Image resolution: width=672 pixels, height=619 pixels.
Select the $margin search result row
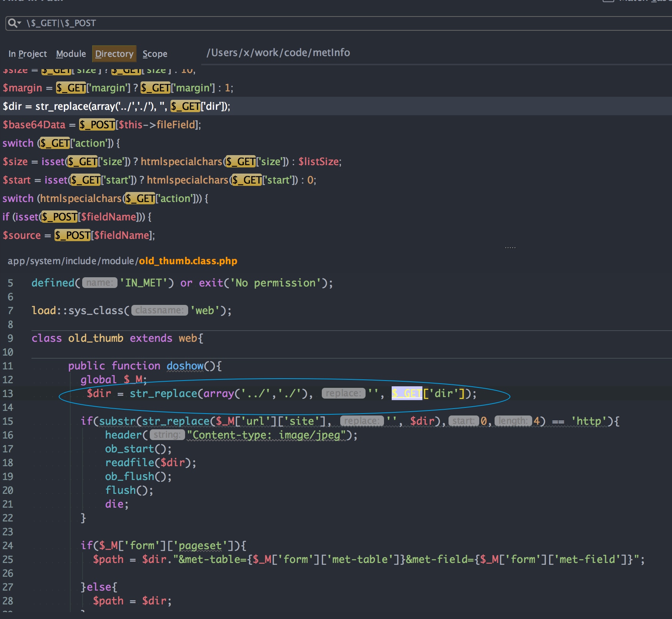pos(118,88)
